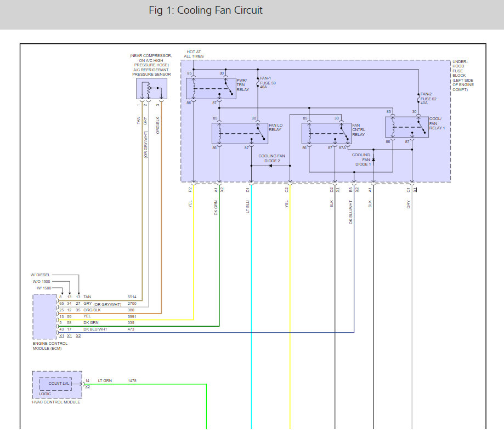The image size is (504, 444).
Task: Click the 'A/C REFRIGERANT PRESSURE SENSOR' caption
Action: (x=151, y=72)
